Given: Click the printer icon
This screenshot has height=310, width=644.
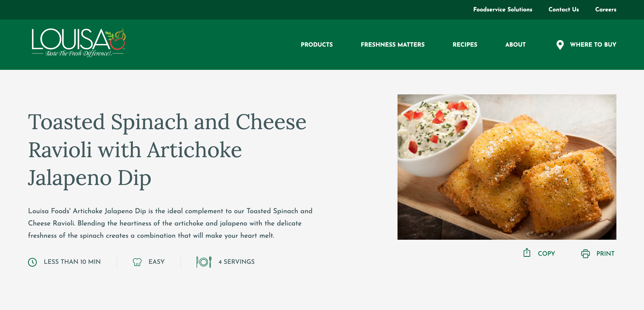Looking at the screenshot, I should click(x=585, y=254).
